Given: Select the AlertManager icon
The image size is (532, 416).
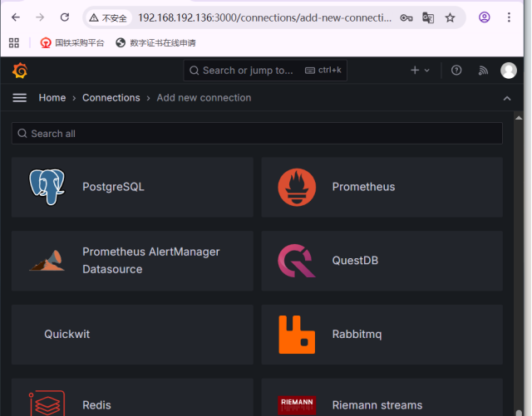Looking at the screenshot, I should pos(47,261).
